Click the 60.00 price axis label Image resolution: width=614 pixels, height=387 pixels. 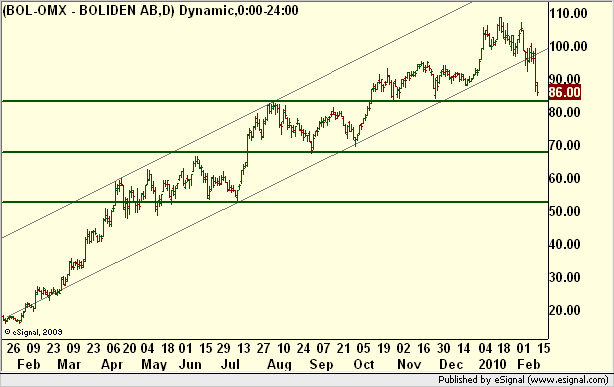[x=564, y=178]
